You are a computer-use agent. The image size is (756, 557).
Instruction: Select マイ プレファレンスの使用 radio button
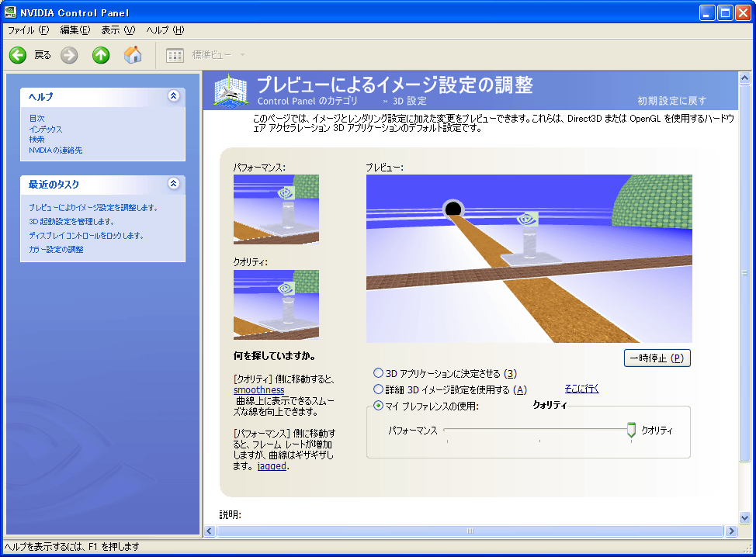pos(379,406)
